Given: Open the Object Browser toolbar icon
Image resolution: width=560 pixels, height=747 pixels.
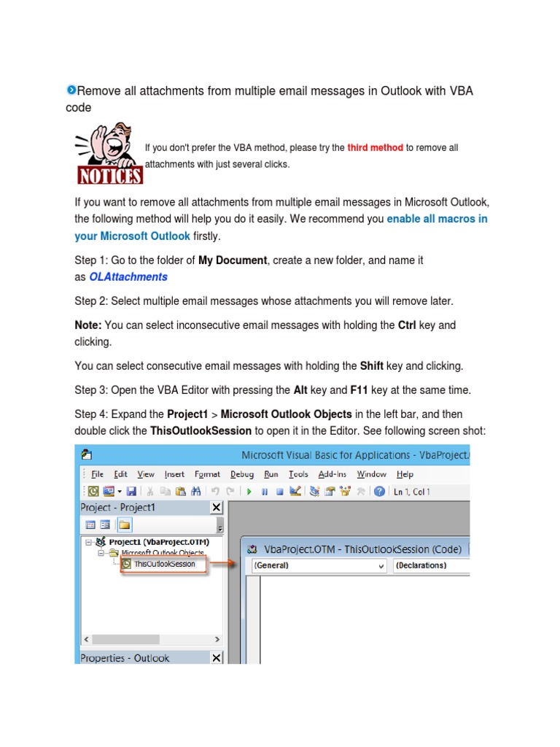Looking at the screenshot, I should click(345, 491).
